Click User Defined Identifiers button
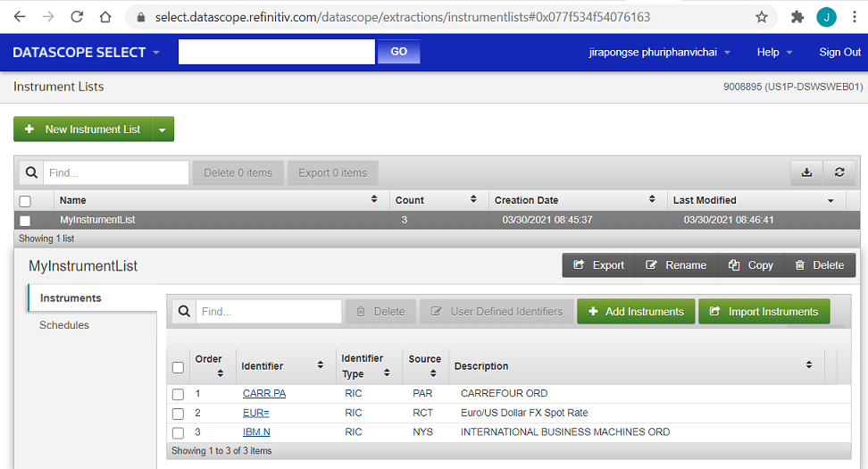 coord(497,311)
